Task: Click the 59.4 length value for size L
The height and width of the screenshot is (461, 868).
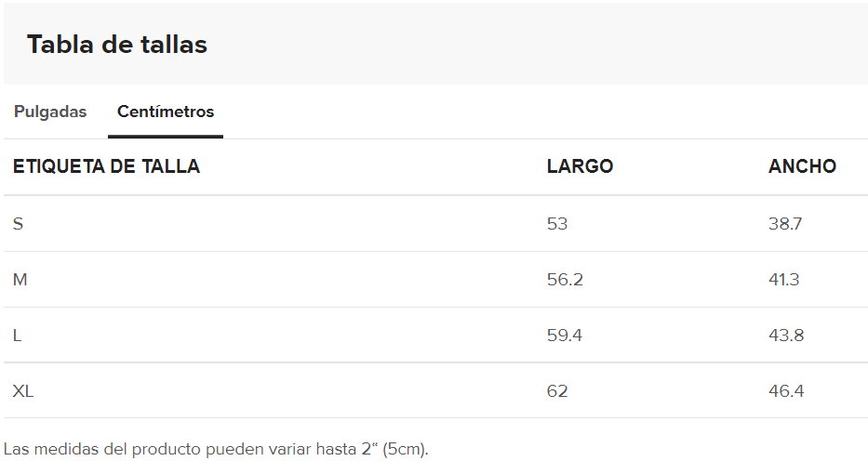Action: click(x=565, y=336)
